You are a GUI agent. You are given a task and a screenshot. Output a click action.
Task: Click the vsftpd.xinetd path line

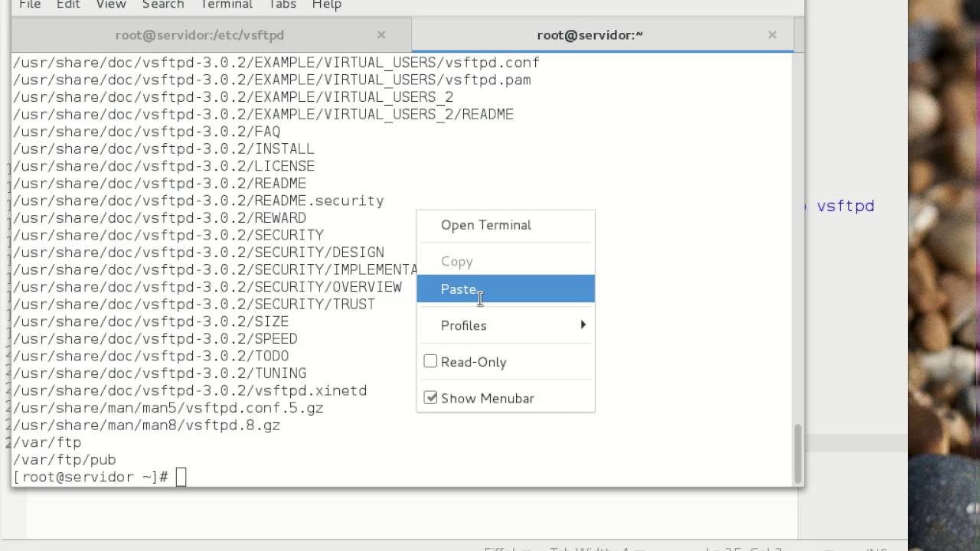tap(190, 390)
